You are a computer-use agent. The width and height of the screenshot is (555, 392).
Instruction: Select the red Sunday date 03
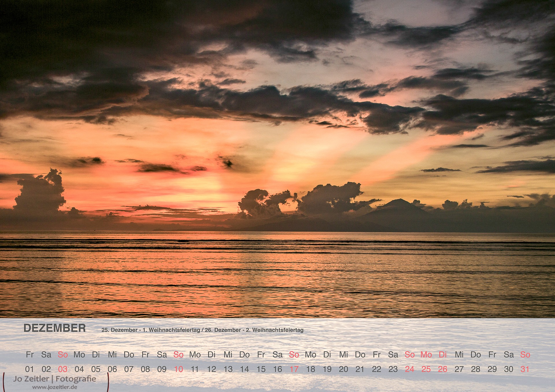point(63,369)
